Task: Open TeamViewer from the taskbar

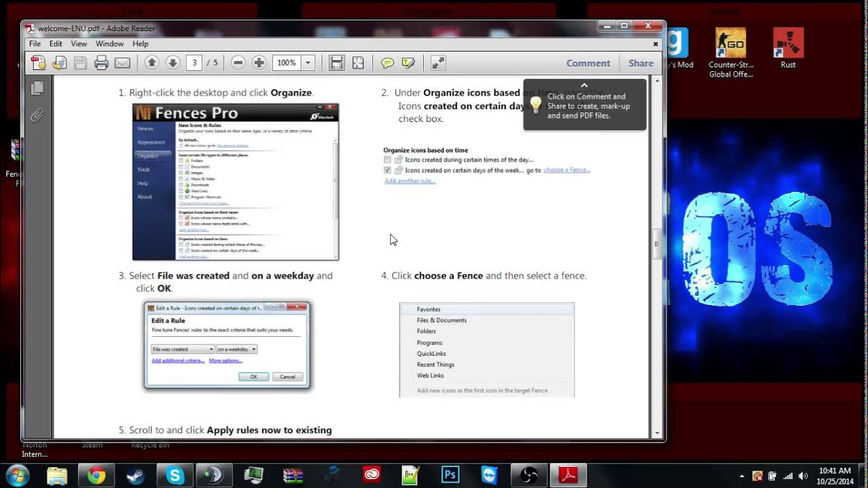Action: [490, 475]
